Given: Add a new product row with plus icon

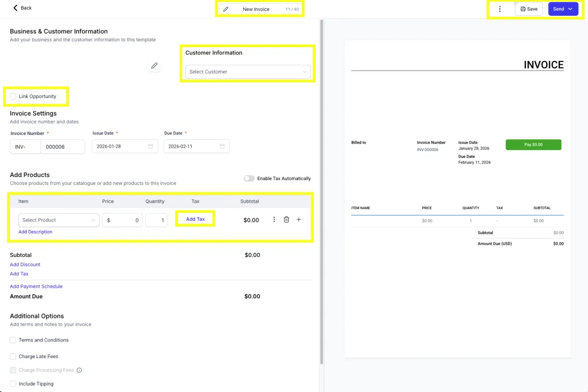Looking at the screenshot, I should tap(299, 220).
